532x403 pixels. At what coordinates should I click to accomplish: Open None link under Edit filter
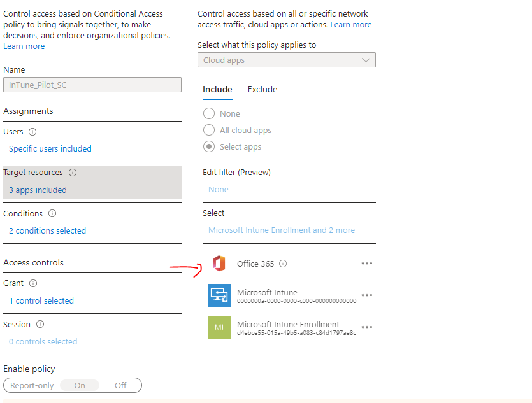218,190
